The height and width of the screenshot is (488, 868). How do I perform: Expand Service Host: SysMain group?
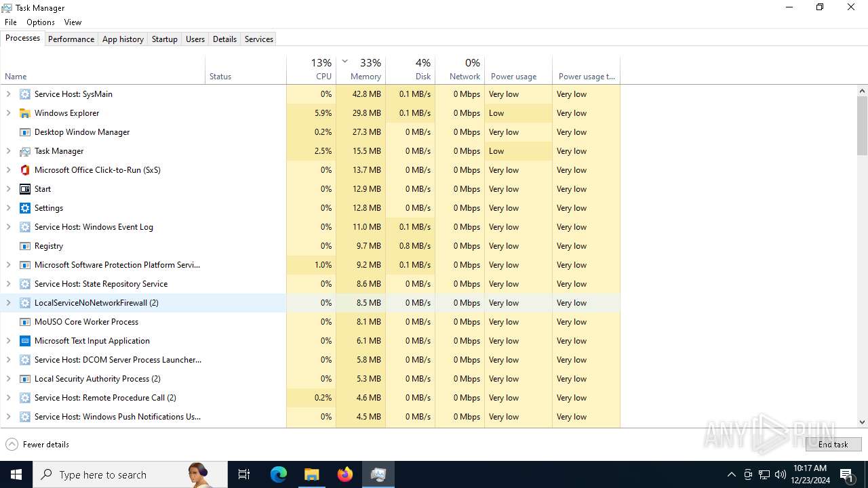pos(8,94)
